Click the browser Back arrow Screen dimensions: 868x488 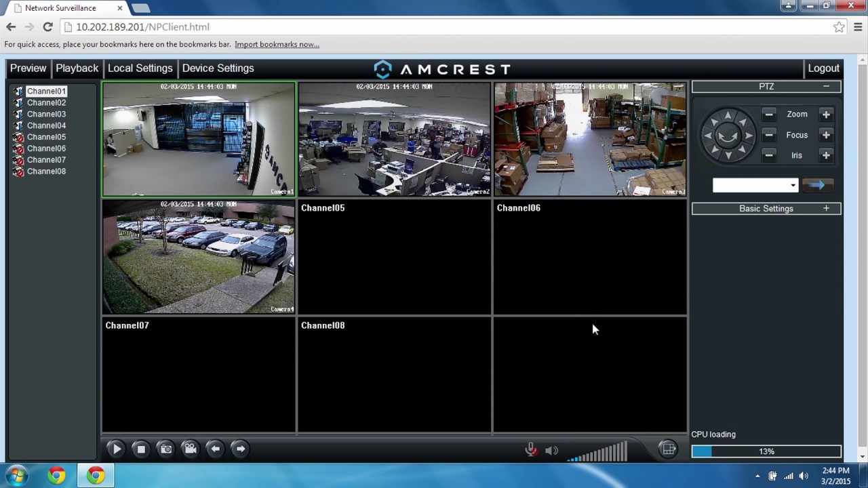(11, 27)
